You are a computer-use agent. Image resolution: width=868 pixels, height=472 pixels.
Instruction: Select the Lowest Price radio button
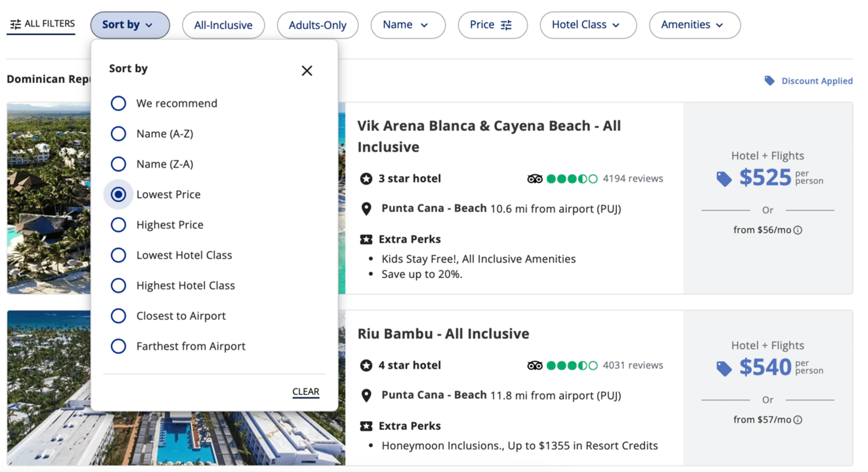click(118, 194)
